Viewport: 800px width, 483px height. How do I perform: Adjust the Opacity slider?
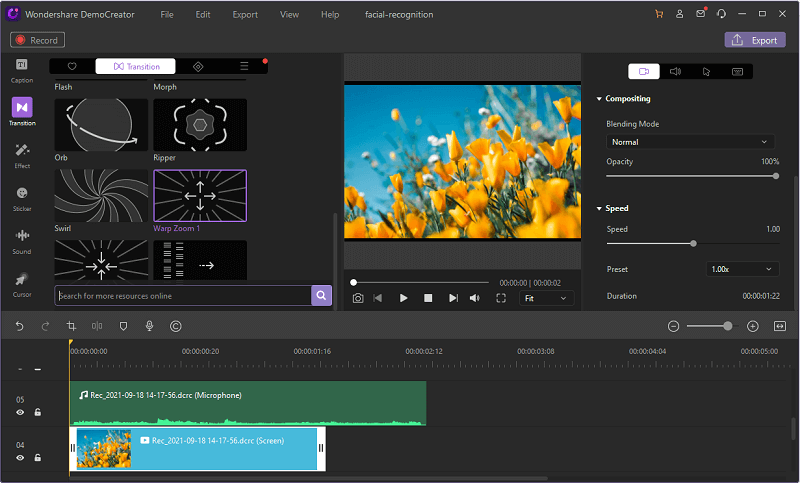[x=692, y=176]
